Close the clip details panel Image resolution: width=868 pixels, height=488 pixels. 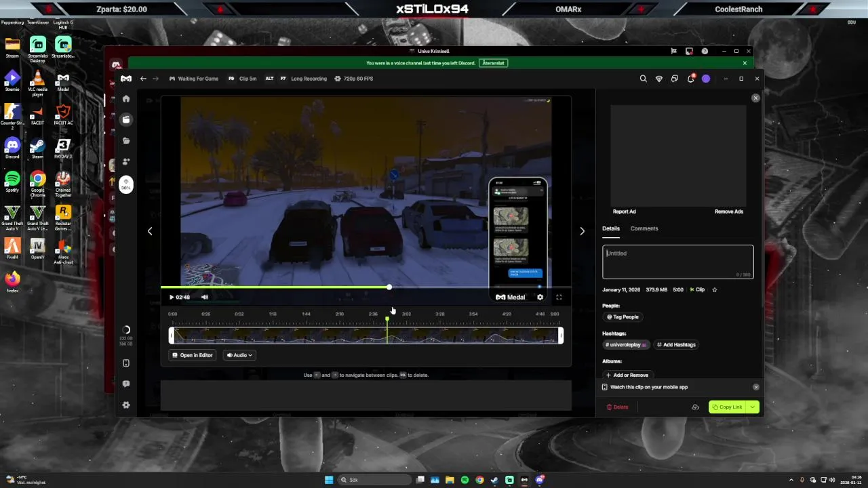pyautogui.click(x=755, y=98)
